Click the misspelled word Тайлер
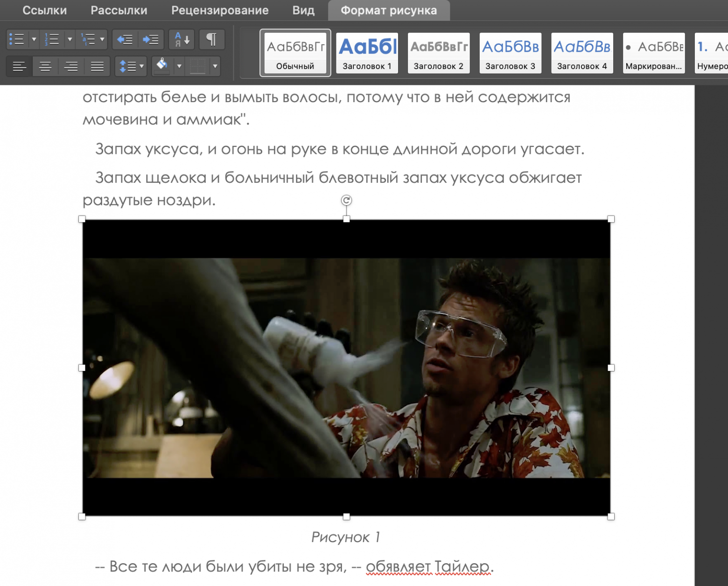 point(462,566)
